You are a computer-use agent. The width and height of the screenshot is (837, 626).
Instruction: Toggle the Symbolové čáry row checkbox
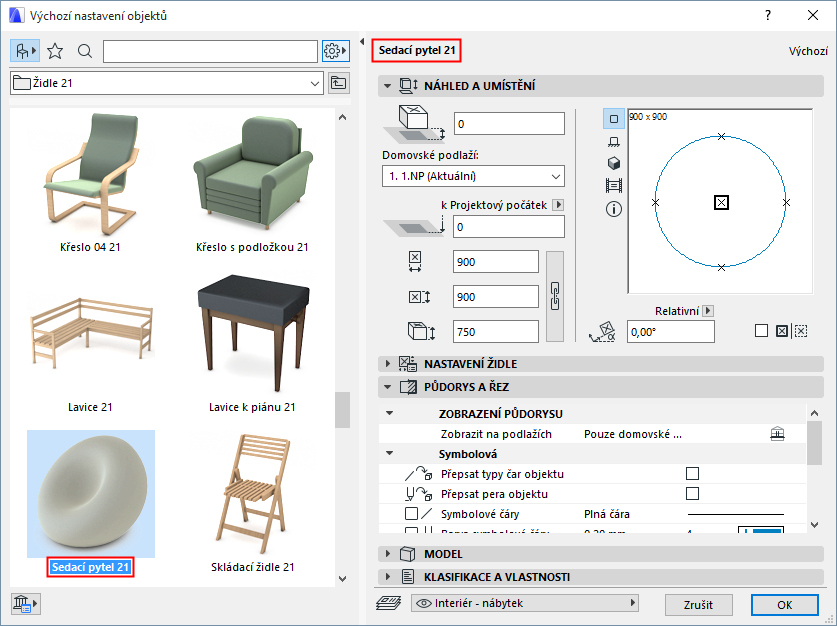(411, 513)
